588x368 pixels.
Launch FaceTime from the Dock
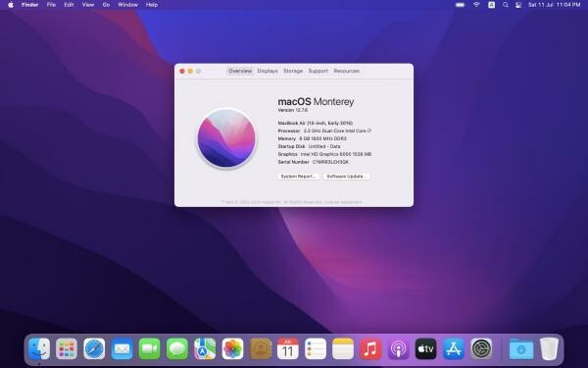tap(150, 348)
